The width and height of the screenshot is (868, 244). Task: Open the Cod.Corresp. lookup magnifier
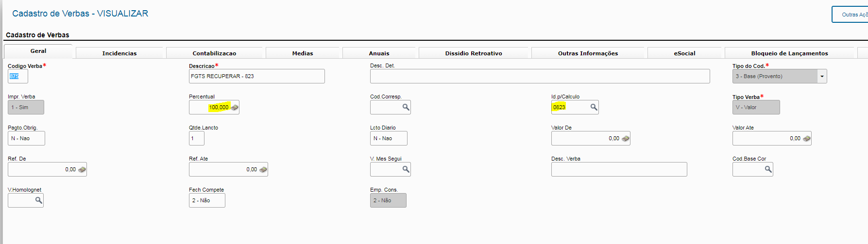406,107
